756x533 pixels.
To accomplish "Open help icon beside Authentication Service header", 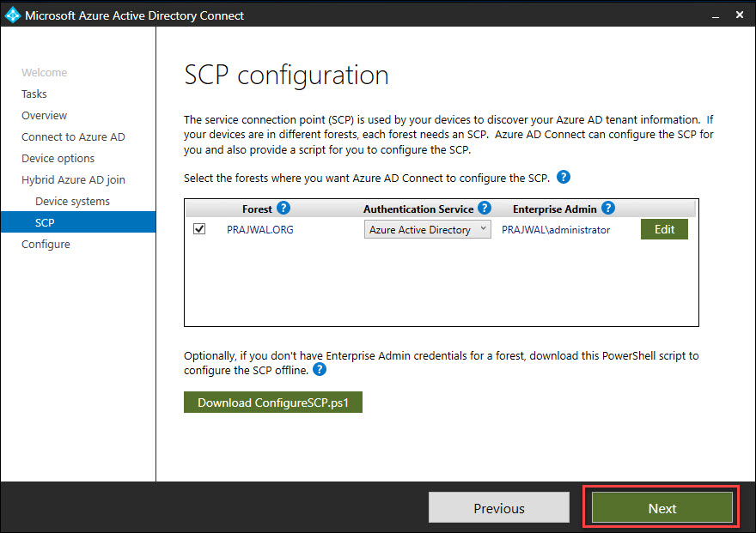I will tap(484, 208).
